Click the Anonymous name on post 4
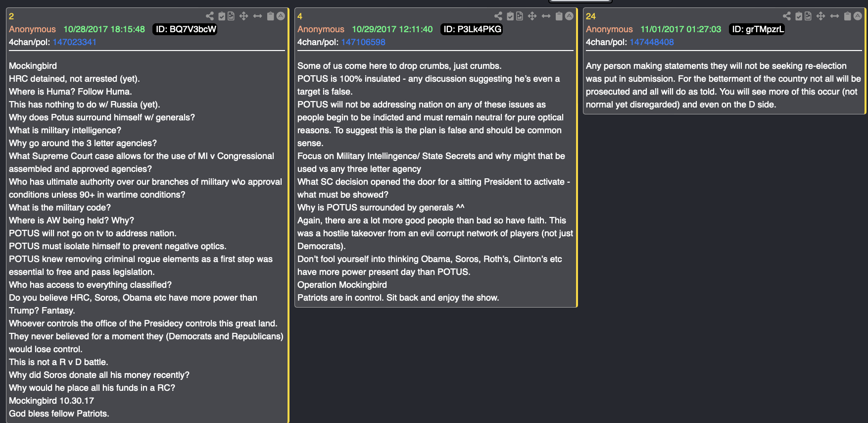This screenshot has width=868, height=423. [x=321, y=29]
